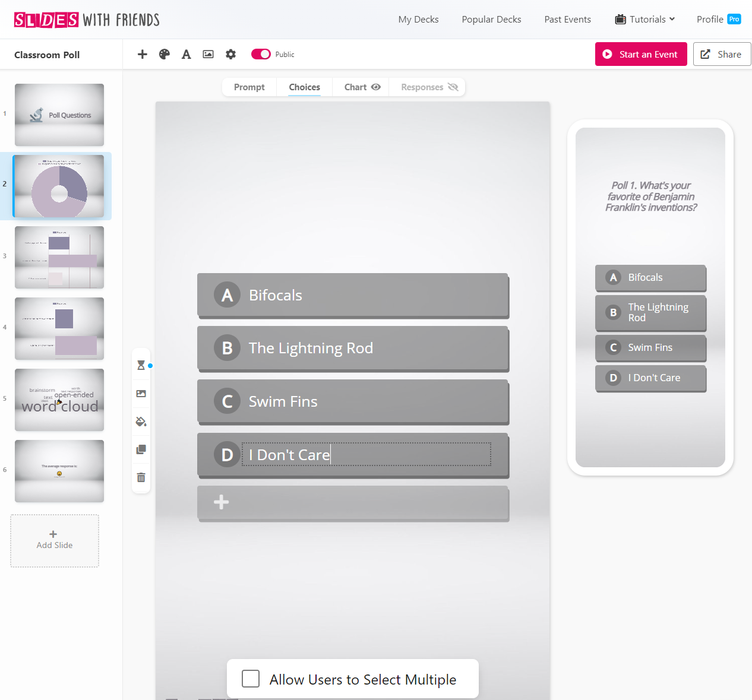Delete the current slide with the trash icon
This screenshot has width=752, height=700.
141,477
